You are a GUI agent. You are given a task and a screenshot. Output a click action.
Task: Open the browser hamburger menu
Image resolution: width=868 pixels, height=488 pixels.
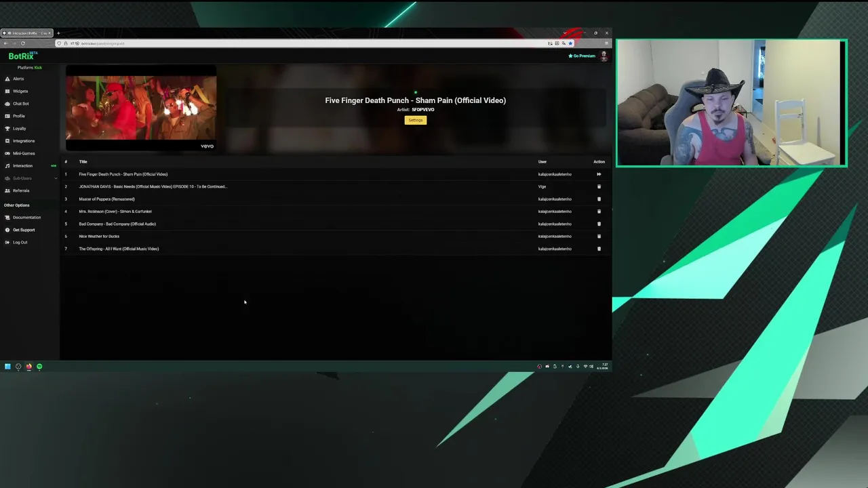[606, 43]
